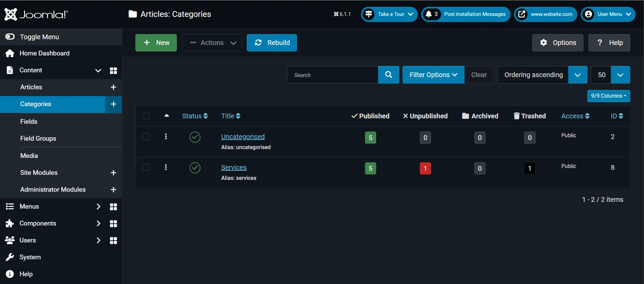This screenshot has width=644, height=284.
Task: Open the Ordering ascending dropdown
Action: (x=542, y=75)
